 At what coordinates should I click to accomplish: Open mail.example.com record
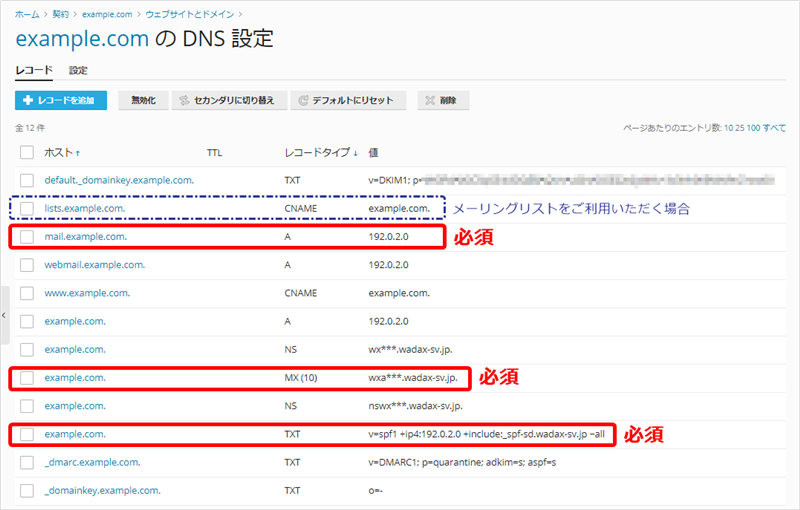click(x=86, y=237)
